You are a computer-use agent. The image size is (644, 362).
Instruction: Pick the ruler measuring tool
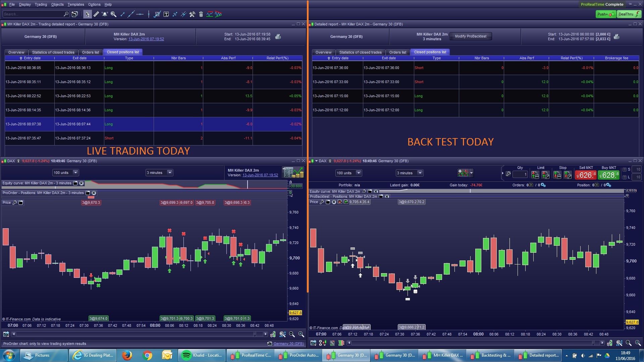coord(96,14)
